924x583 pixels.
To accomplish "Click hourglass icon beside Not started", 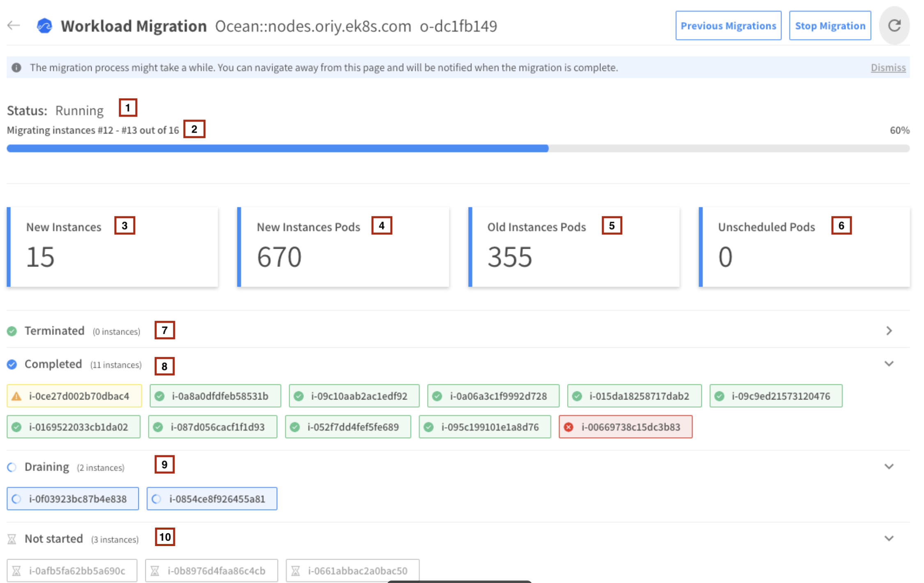I will click(12, 539).
